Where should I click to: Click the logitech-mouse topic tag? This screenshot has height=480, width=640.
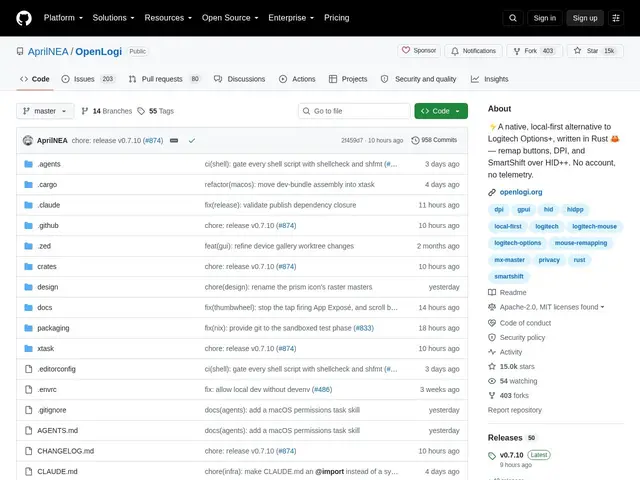(594, 226)
